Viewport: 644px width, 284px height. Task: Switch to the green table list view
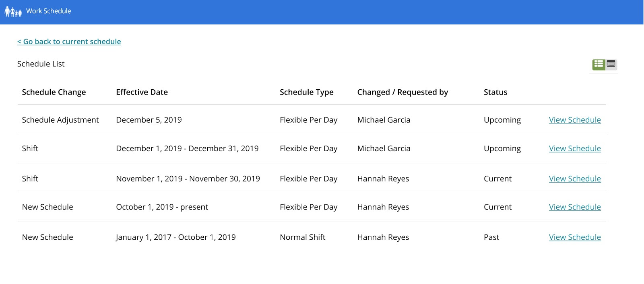[599, 64]
